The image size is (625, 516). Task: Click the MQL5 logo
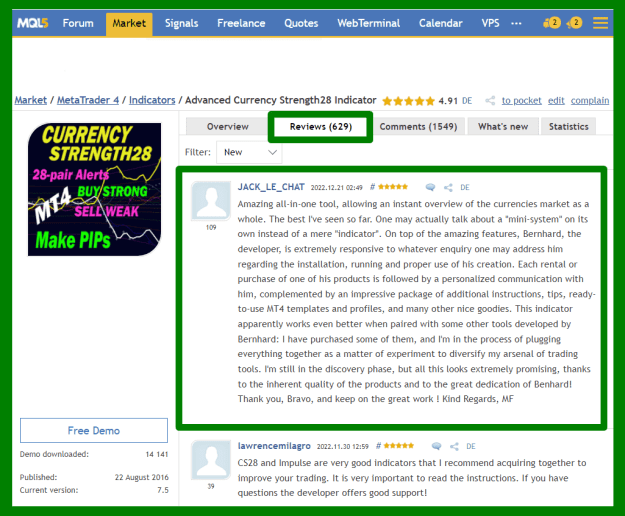(32, 23)
